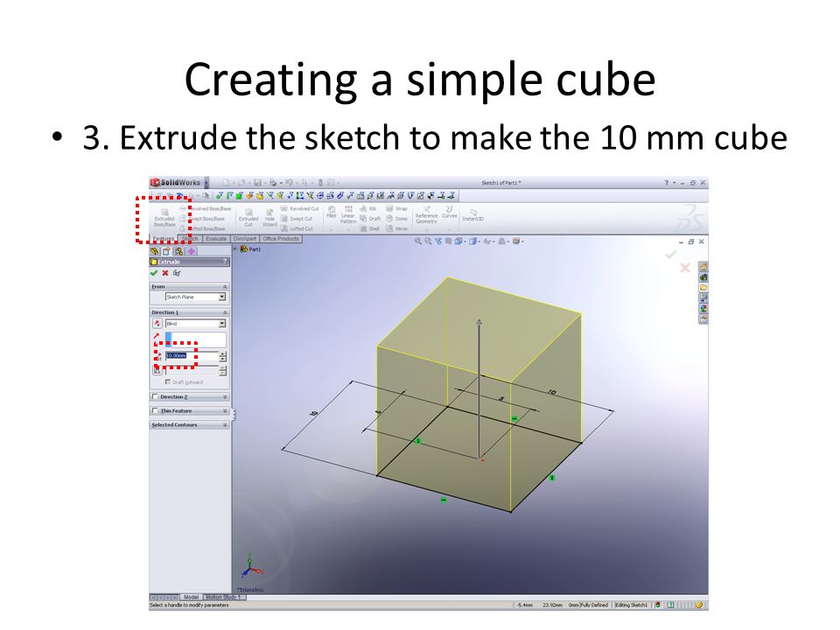This screenshot has width=840, height=630.
Task: Select the Linear Pattern tool
Action: (348, 214)
